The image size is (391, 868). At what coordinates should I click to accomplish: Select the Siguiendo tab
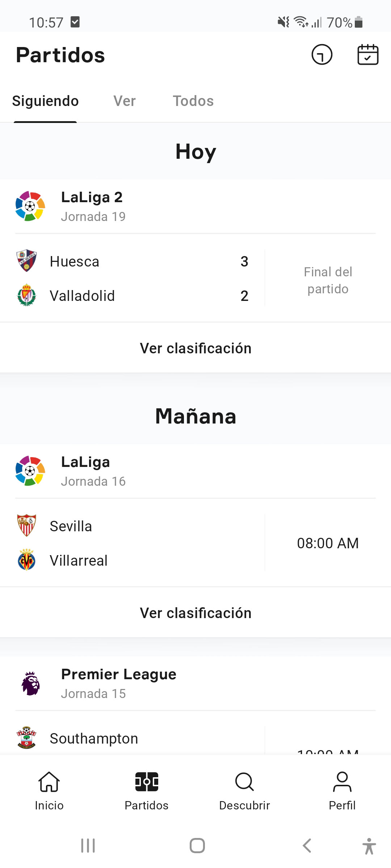point(45,101)
